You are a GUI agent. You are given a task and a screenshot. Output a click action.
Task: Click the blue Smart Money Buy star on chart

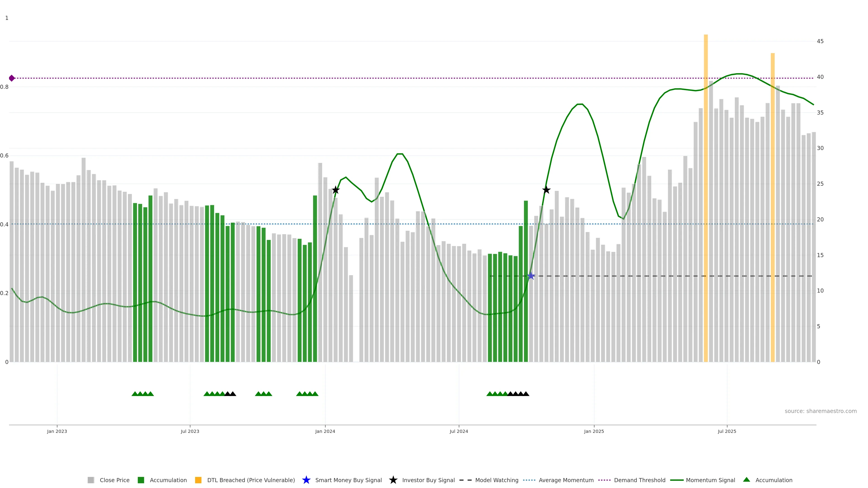tap(531, 276)
